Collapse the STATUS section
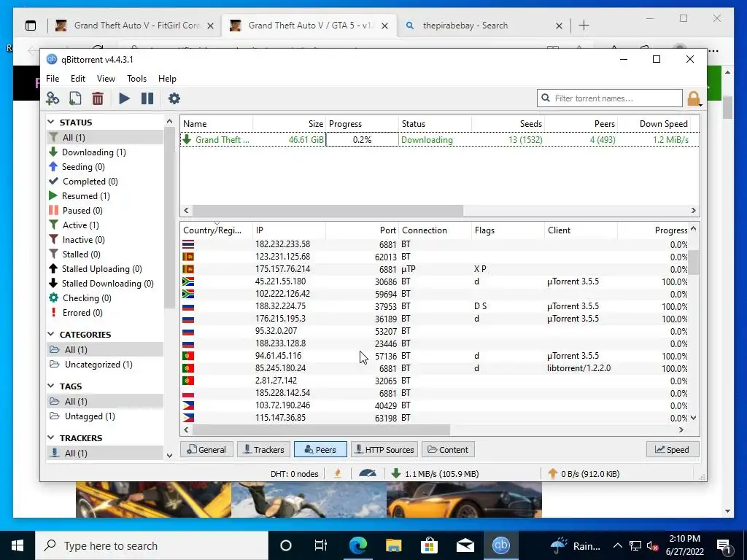The height and width of the screenshot is (560, 747). tap(51, 122)
